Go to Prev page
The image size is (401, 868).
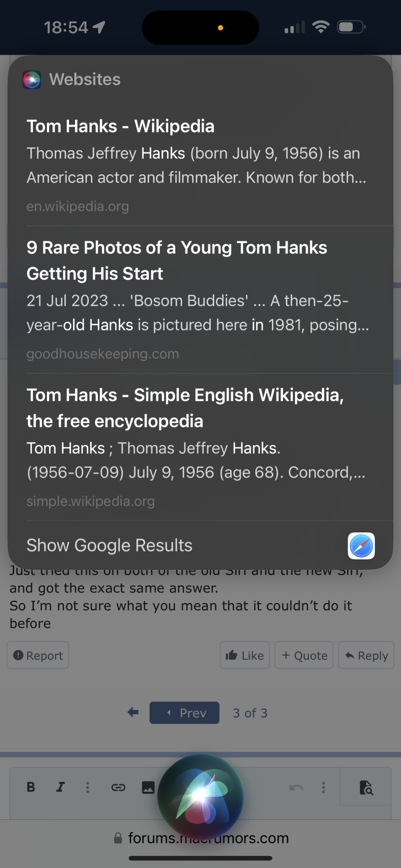click(185, 713)
